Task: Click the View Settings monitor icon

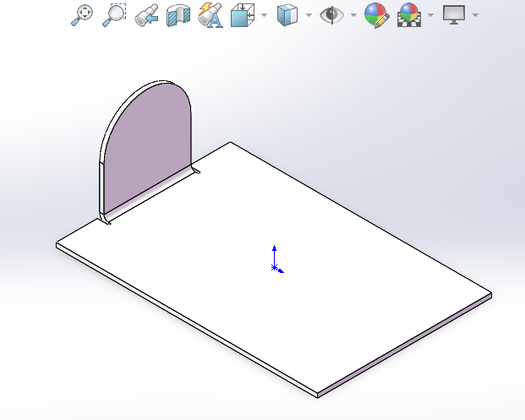Action: (454, 15)
